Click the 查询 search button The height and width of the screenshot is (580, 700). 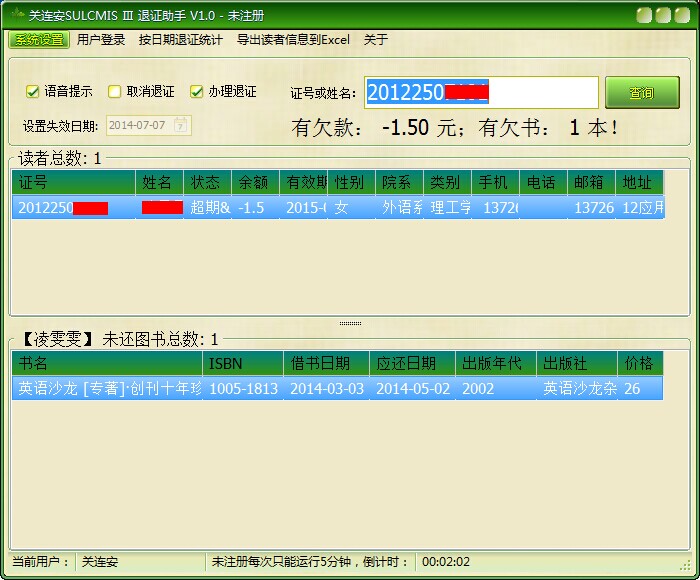(641, 93)
